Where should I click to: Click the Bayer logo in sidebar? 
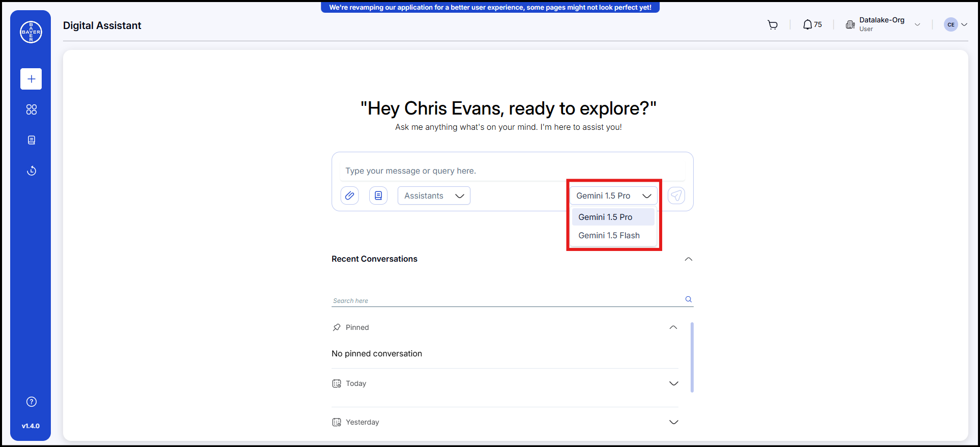[31, 32]
